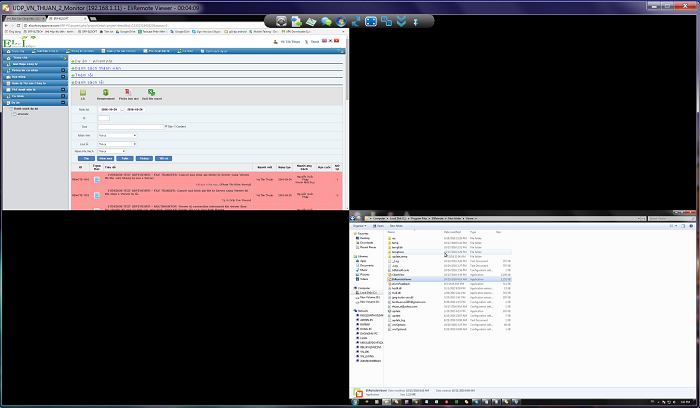This screenshot has width=700, height=408.
Task: Click the multi-monitor switch icon in viewer toolbar
Action: pyautogui.click(x=386, y=21)
